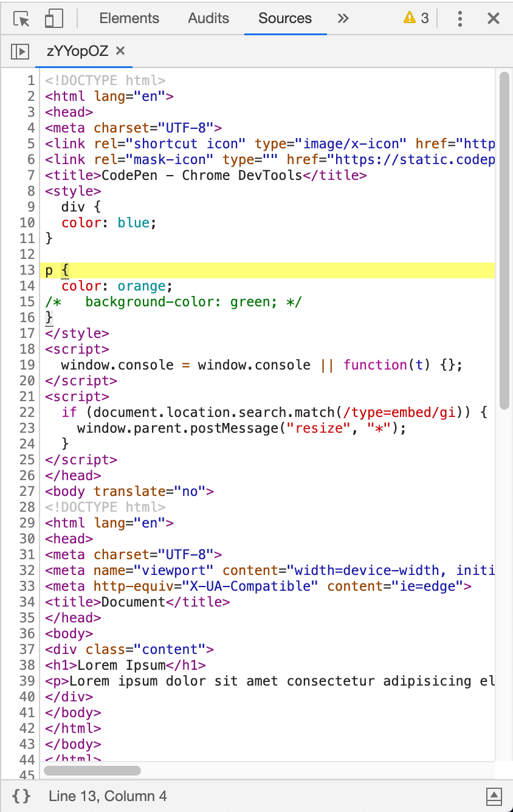Screen dimensions: 513x812
Task: Toggle the device toolbar mode
Action: click(53, 18)
